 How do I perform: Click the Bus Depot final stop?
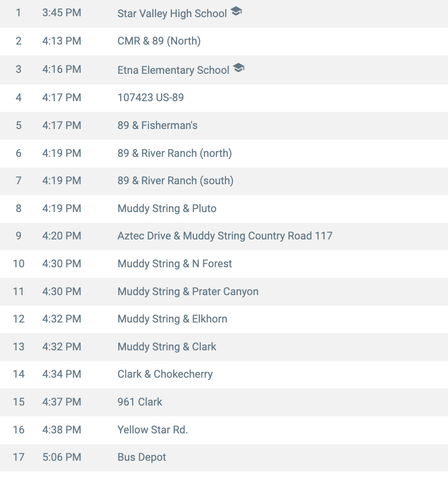(142, 457)
